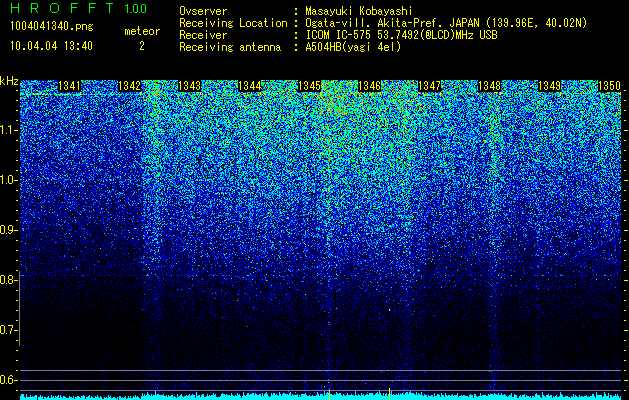The image size is (629, 400).
Task: Click the 0.9 kHz axis label
Action: point(8,230)
